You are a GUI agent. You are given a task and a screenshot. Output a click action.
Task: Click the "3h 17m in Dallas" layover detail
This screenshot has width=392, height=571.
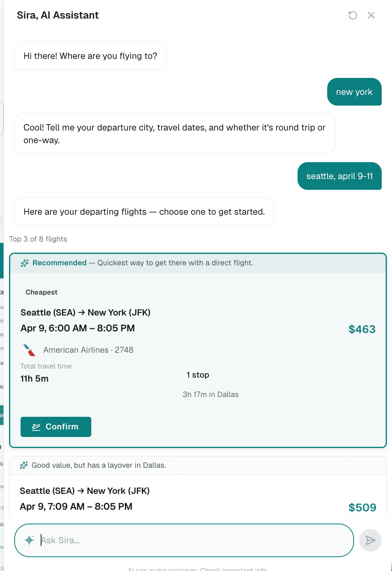(211, 395)
